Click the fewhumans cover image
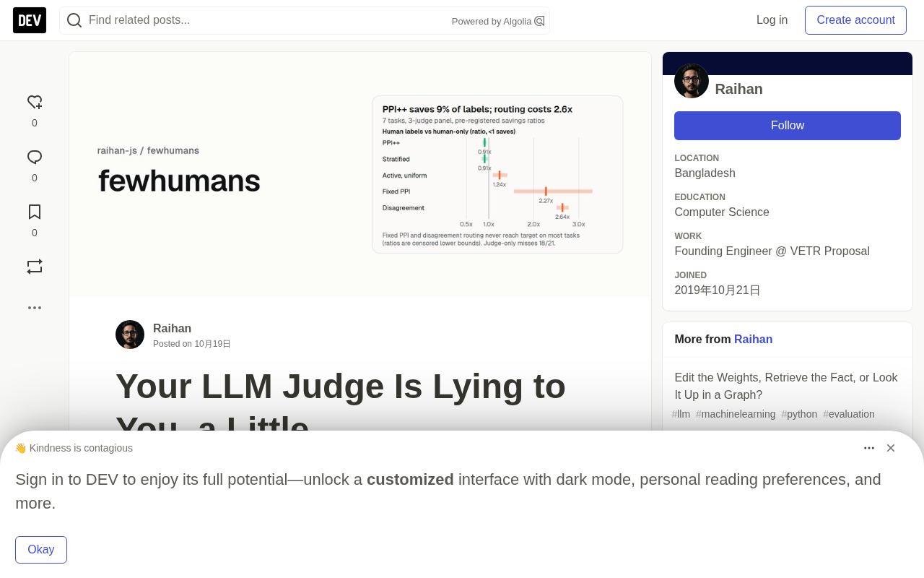Image resolution: width=924 pixels, height=578 pixels. pyautogui.click(x=360, y=174)
